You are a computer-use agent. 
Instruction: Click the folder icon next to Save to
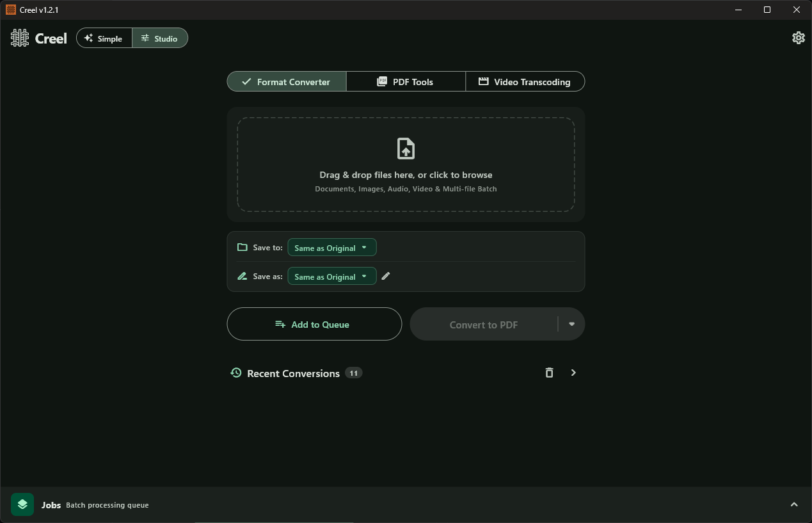[x=243, y=247]
